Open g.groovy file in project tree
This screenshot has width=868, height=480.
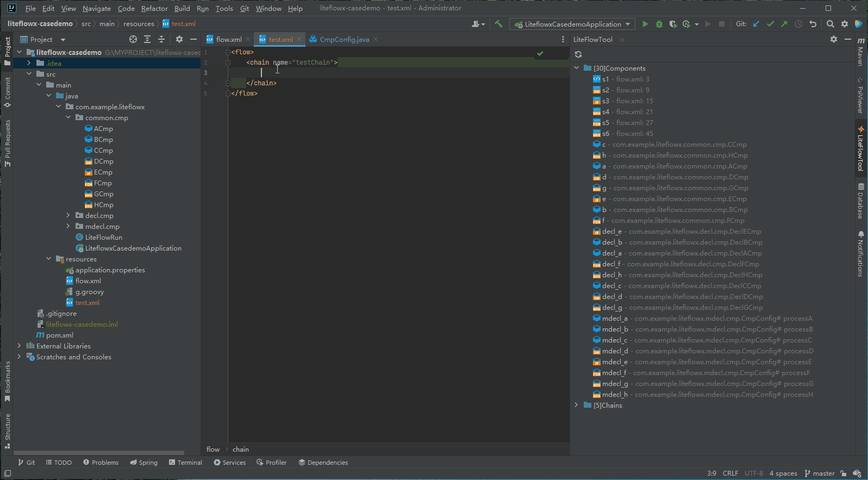(x=89, y=291)
